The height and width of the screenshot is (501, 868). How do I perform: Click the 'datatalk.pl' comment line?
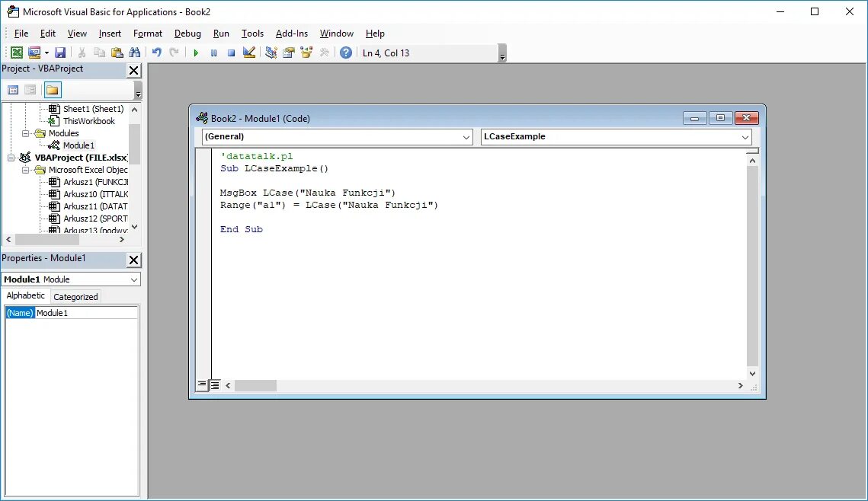257,156
